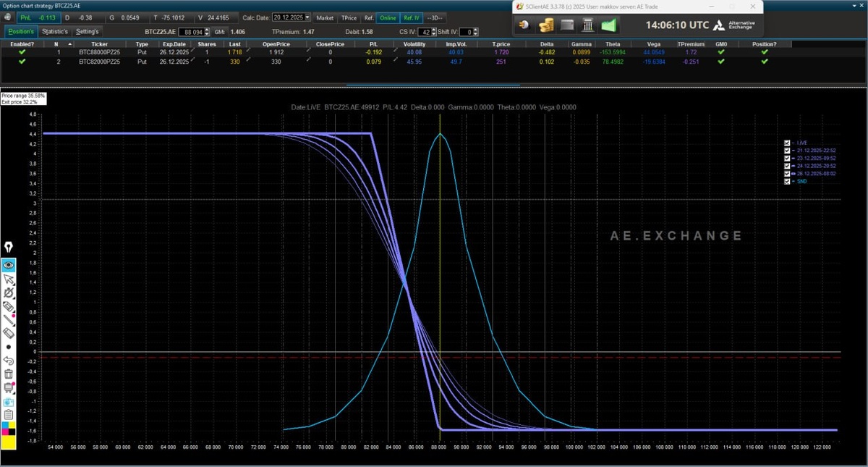Click the GM: button

coord(220,32)
